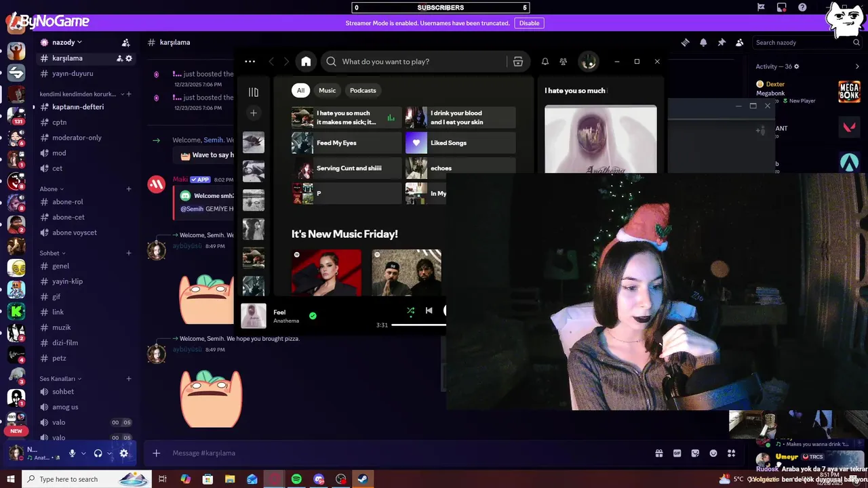Open File Explorer from the taskbar
This screenshot has height=488, width=868.
[x=230, y=479]
